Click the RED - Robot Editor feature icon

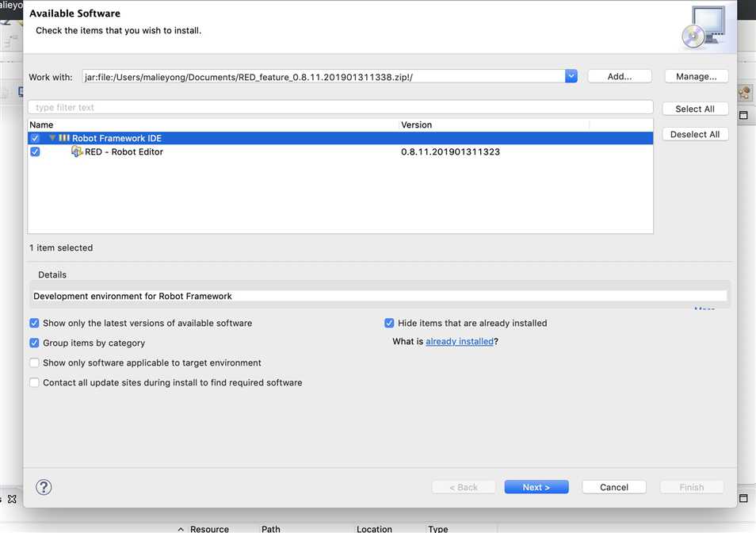pyautogui.click(x=77, y=151)
